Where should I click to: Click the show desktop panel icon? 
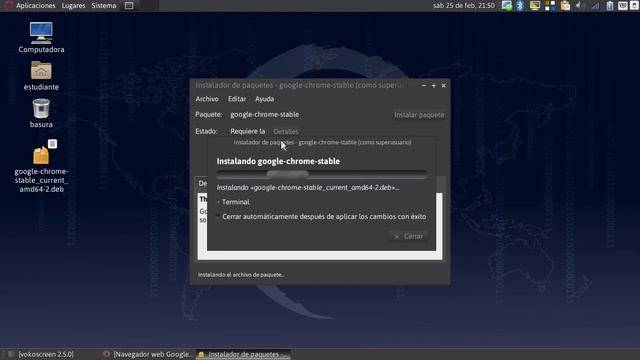click(129, 5)
